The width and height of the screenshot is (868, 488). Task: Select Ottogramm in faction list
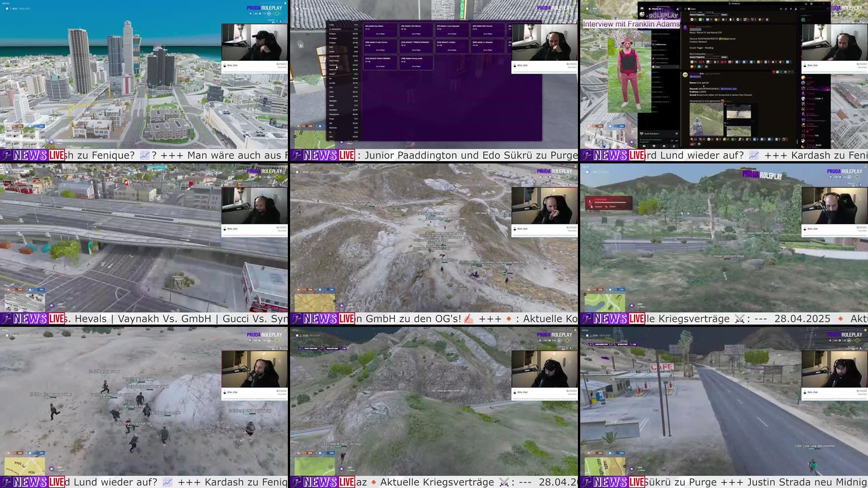pyautogui.click(x=344, y=114)
